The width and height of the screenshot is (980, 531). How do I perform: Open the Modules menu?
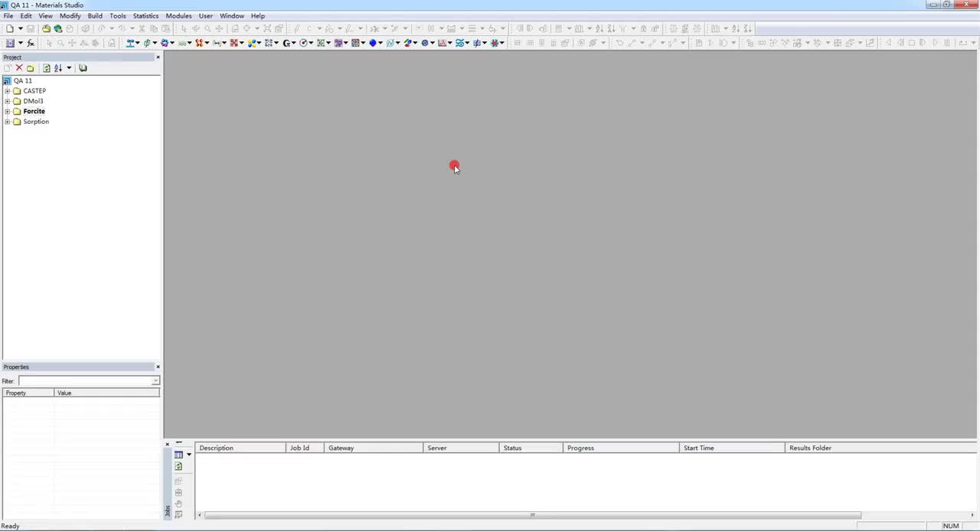178,16
